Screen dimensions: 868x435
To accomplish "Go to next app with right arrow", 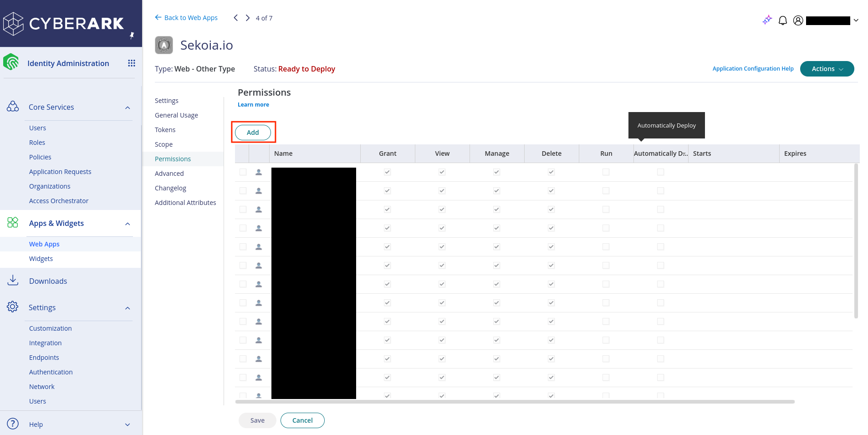I will 247,18.
